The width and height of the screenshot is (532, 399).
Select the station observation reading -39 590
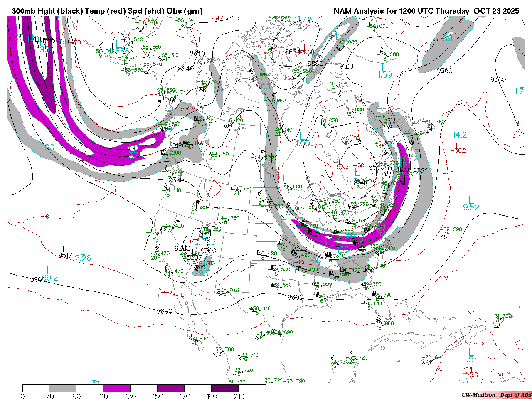tap(451, 229)
